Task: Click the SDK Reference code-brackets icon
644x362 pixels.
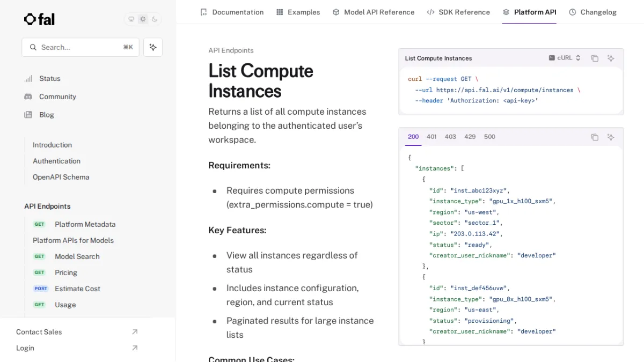Action: point(430,12)
